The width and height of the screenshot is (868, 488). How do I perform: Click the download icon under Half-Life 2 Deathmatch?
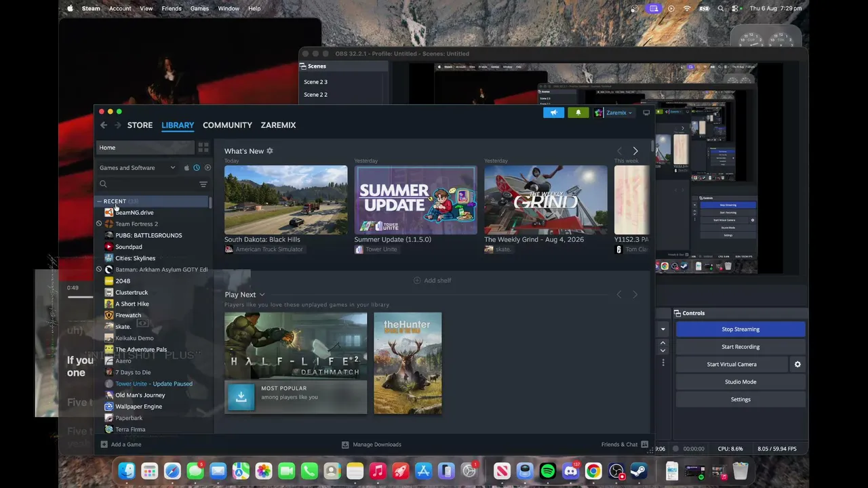tap(241, 397)
